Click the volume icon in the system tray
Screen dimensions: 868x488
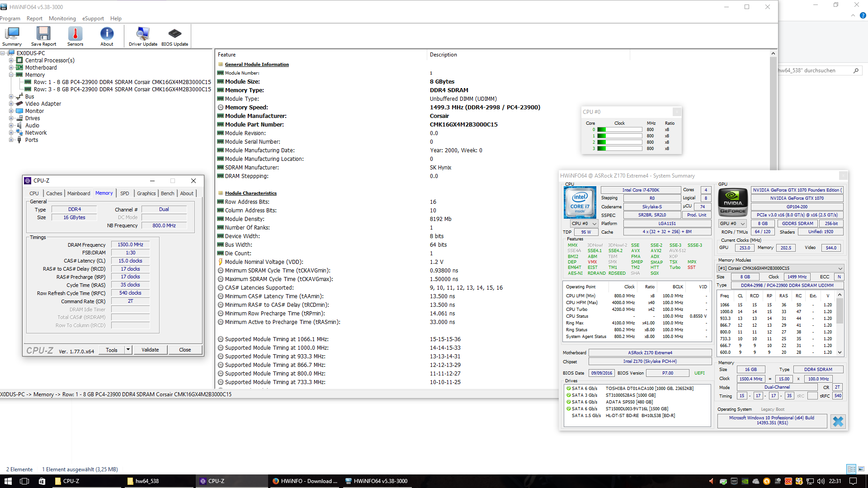tap(821, 481)
